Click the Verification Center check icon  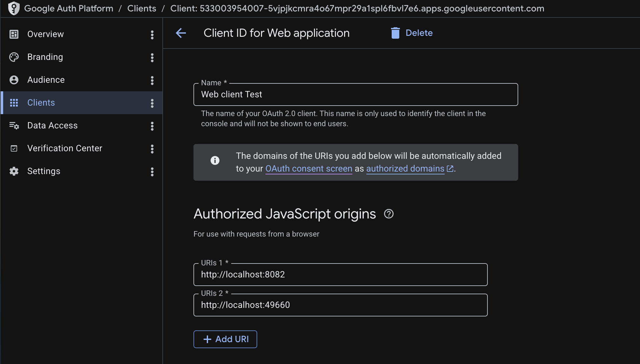pyautogui.click(x=14, y=148)
